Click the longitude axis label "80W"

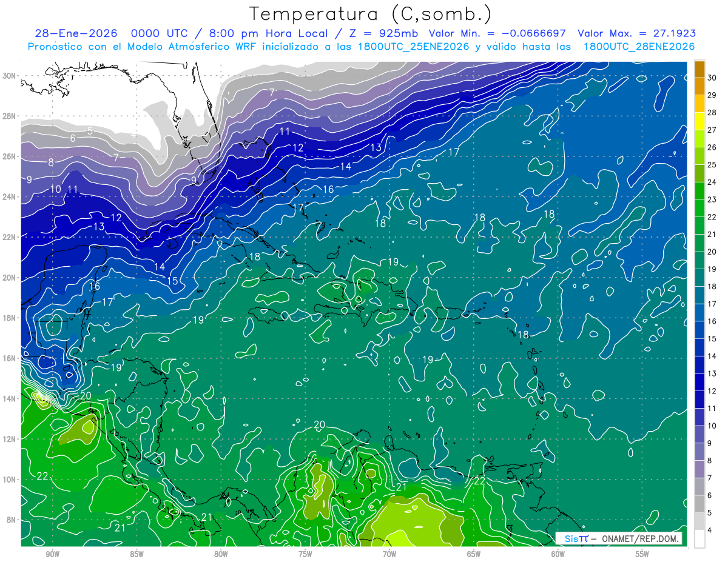[x=221, y=555]
